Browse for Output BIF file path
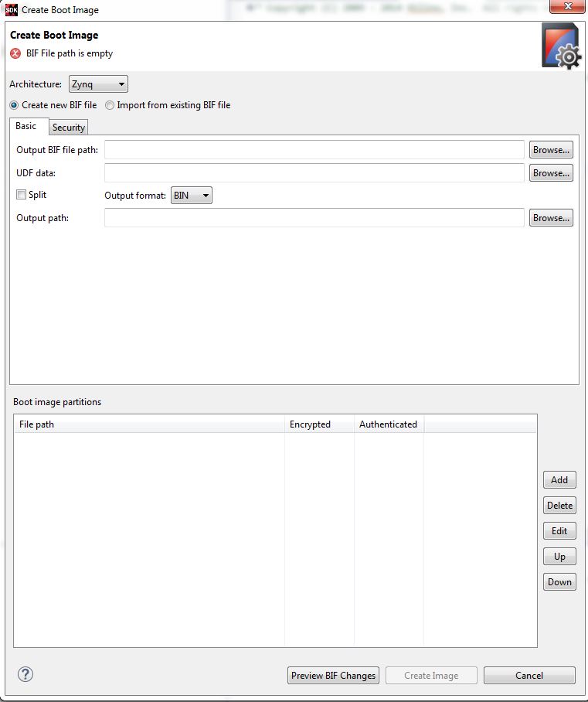Image resolution: width=588 pixels, height=702 pixels. click(551, 149)
